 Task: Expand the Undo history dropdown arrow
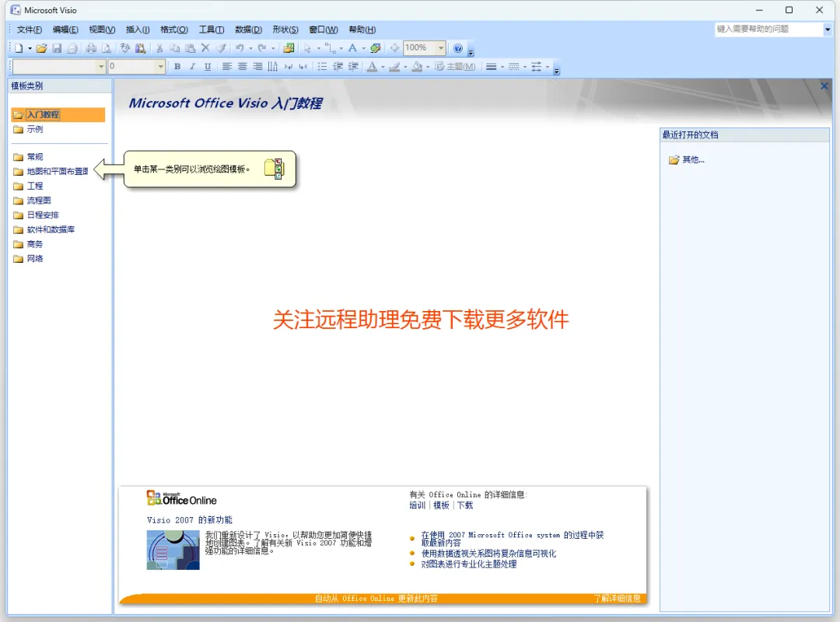tap(250, 48)
